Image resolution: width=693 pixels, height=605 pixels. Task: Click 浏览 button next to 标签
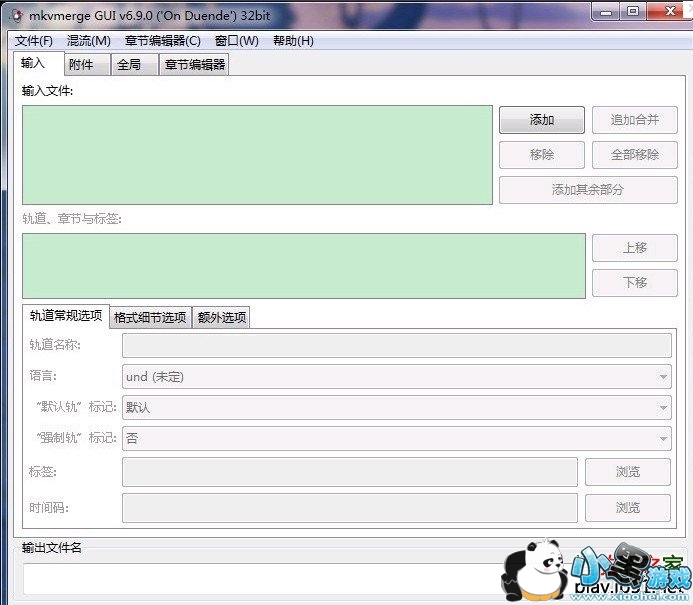coord(628,472)
